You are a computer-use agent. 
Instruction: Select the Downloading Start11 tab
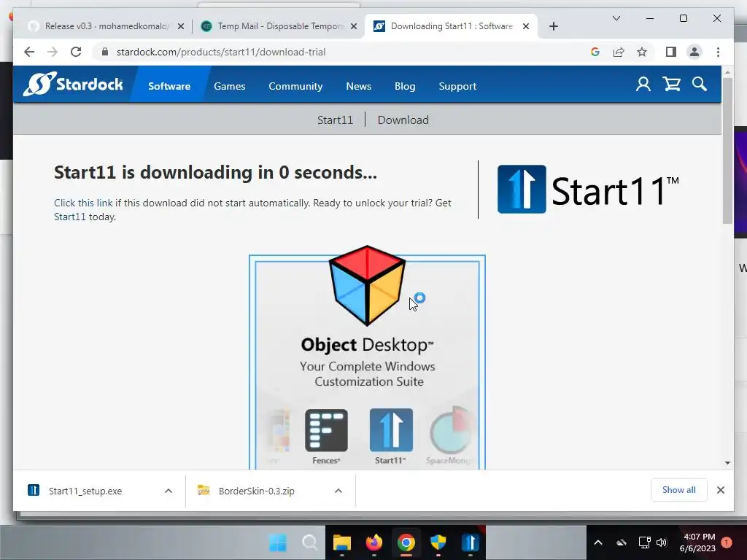(x=450, y=26)
